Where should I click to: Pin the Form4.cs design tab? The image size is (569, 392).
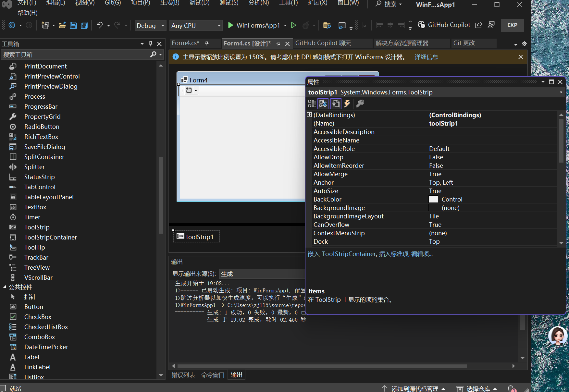pyautogui.click(x=278, y=43)
